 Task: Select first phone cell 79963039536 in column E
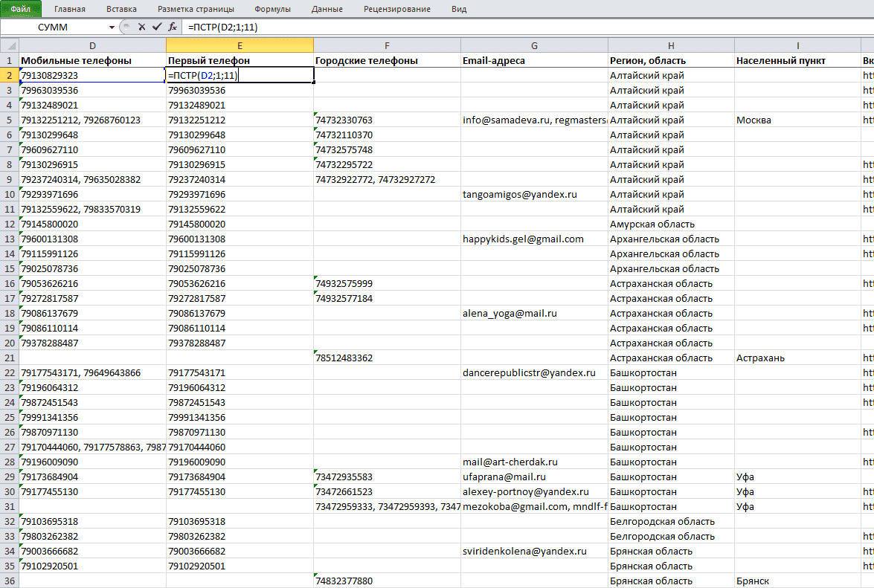pos(240,90)
